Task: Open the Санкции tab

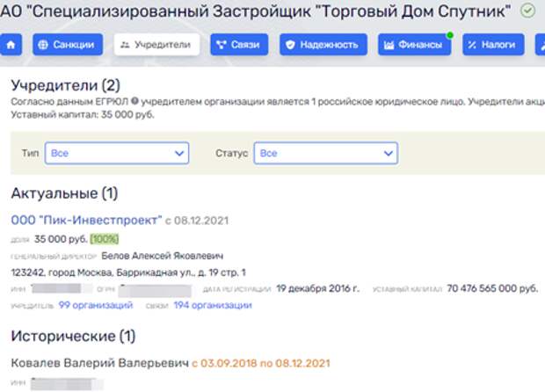Action: click(68, 45)
